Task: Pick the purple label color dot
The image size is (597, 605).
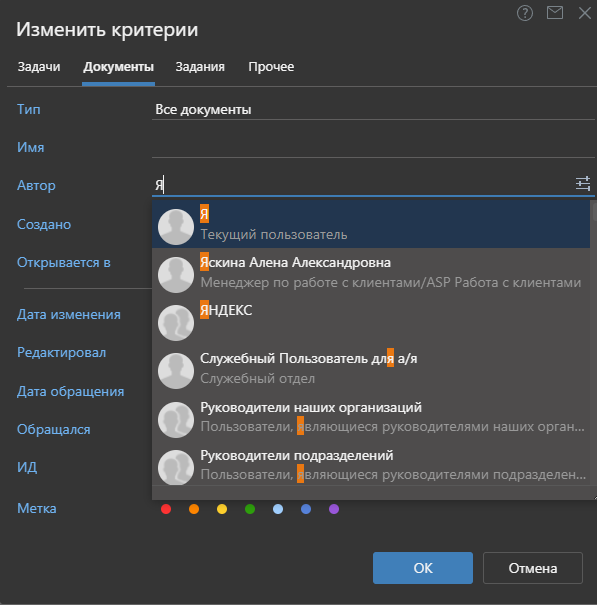Action: pos(334,509)
